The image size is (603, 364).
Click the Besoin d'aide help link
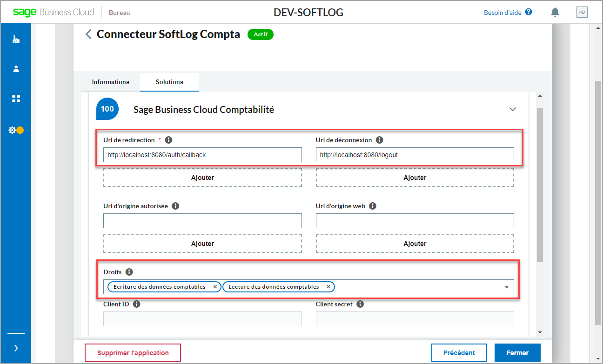(x=508, y=13)
